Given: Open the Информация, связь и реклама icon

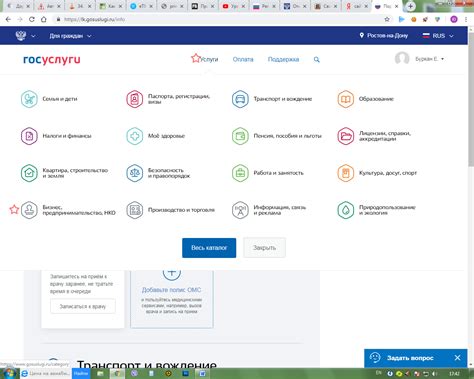Looking at the screenshot, I should 240,210.
